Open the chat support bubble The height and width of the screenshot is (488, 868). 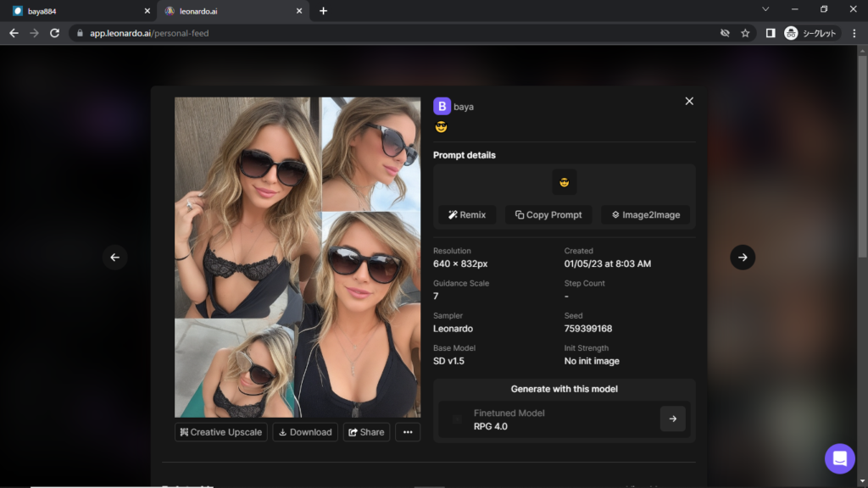(839, 458)
